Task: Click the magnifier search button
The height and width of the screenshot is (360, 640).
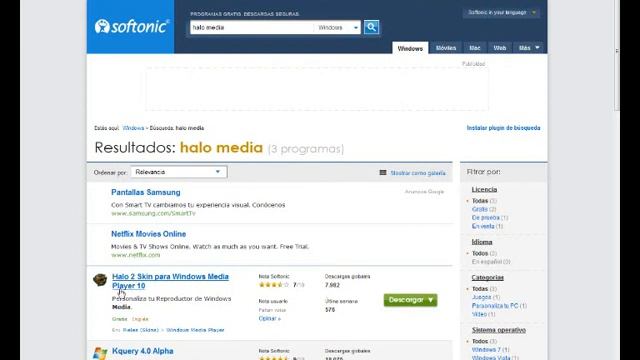Action: [x=371, y=27]
